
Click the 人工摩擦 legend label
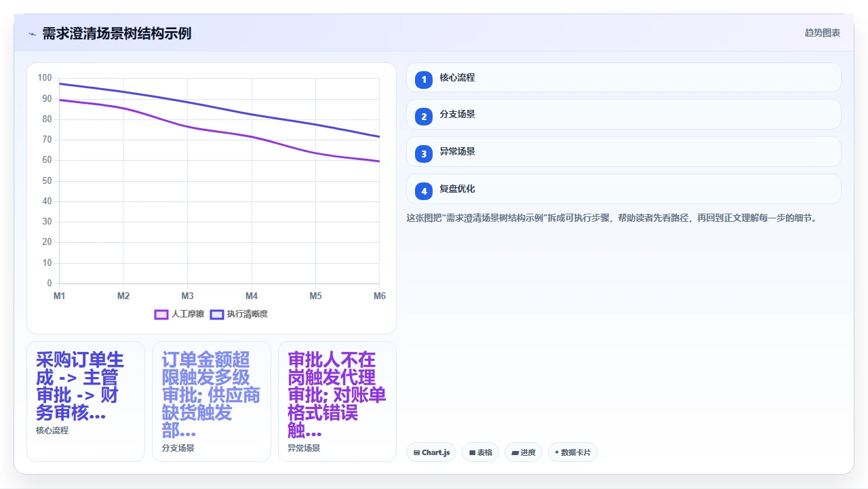[188, 314]
